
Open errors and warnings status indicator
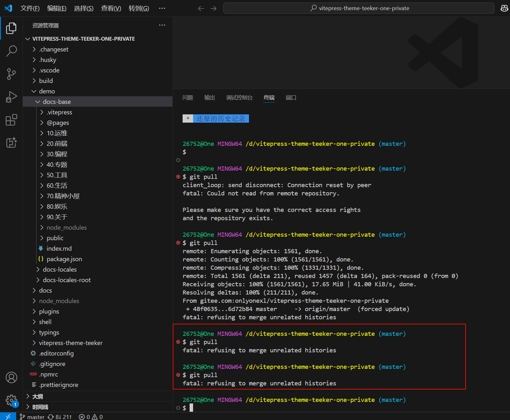[91, 417]
